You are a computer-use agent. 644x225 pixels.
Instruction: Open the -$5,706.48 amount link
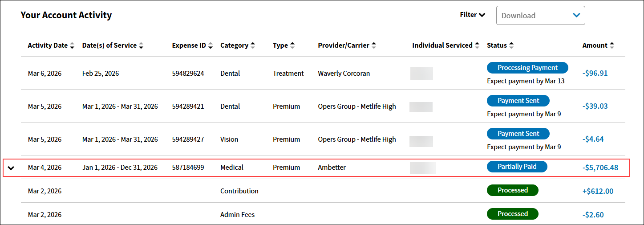[600, 168]
